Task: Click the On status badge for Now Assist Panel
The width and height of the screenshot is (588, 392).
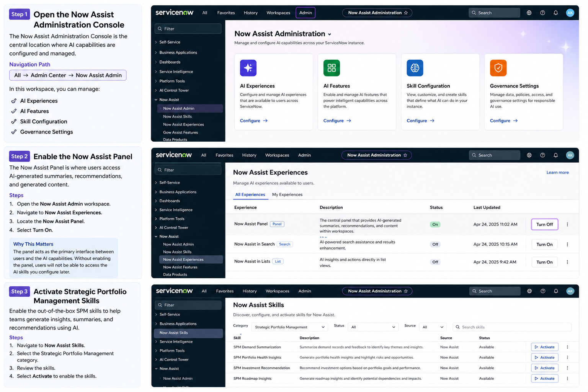Action: pos(435,224)
